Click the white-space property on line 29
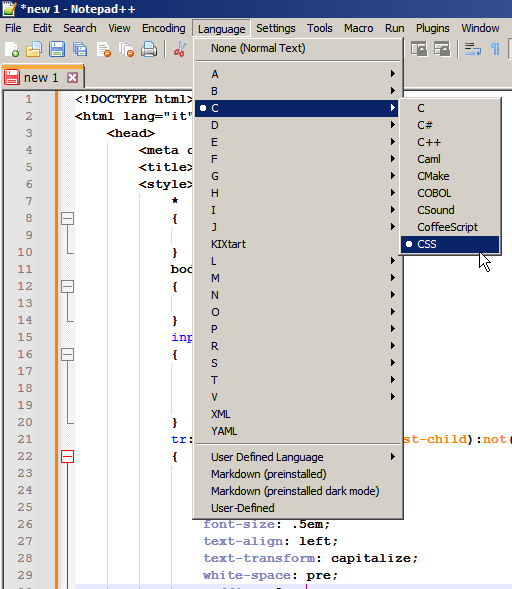 pyautogui.click(x=247, y=575)
